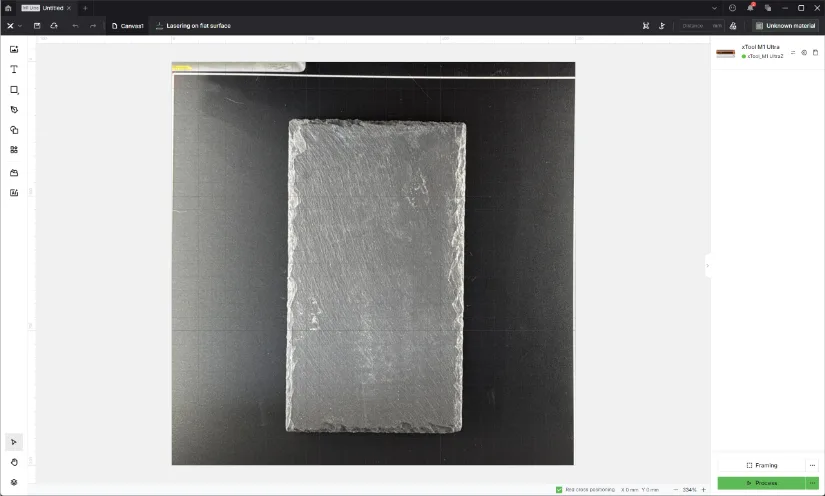Screen dimensions: 825x496
Task: Zoom in with the plus control
Action: (x=703, y=489)
